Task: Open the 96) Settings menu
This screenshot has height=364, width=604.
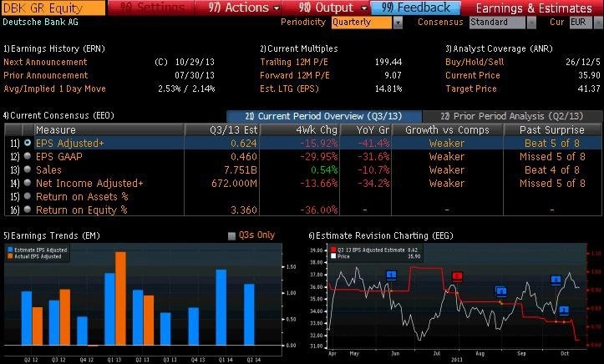Action: click(151, 8)
